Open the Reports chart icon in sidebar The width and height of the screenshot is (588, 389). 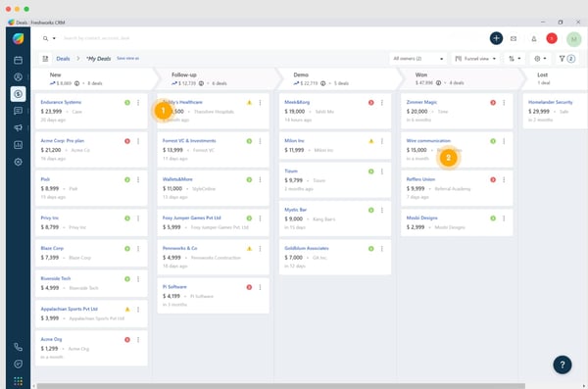18,145
